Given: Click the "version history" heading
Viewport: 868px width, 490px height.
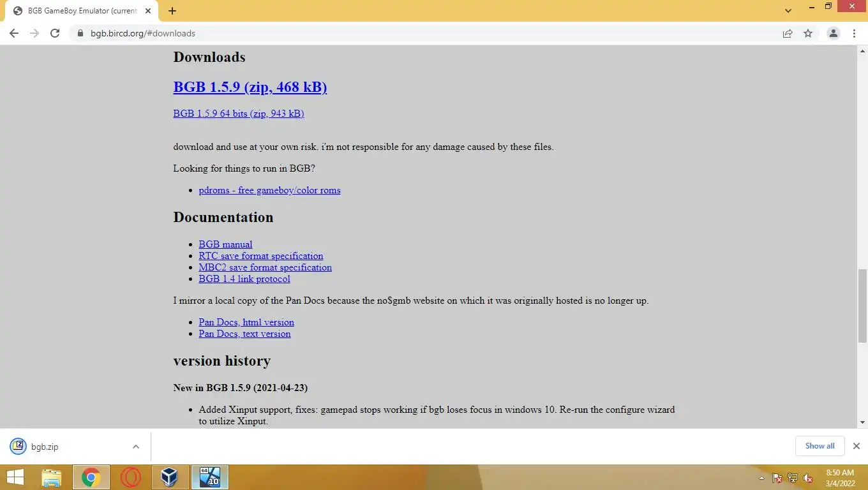Looking at the screenshot, I should coord(222,360).
